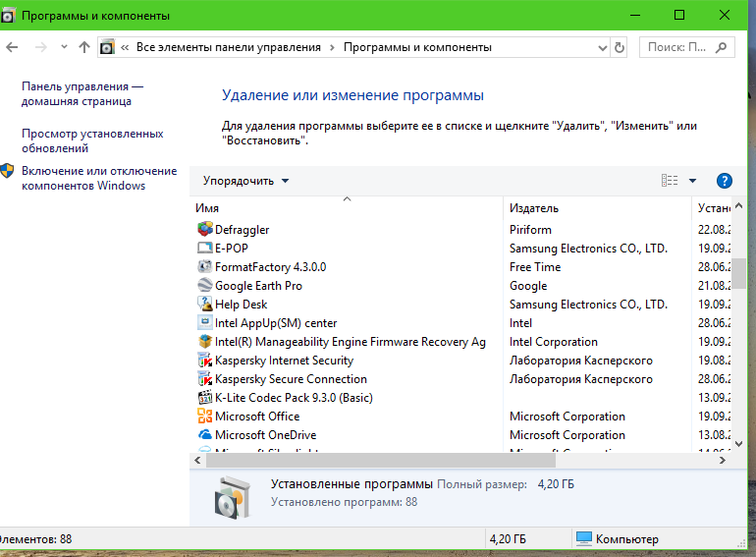Go up one level with up arrow

pyautogui.click(x=84, y=47)
